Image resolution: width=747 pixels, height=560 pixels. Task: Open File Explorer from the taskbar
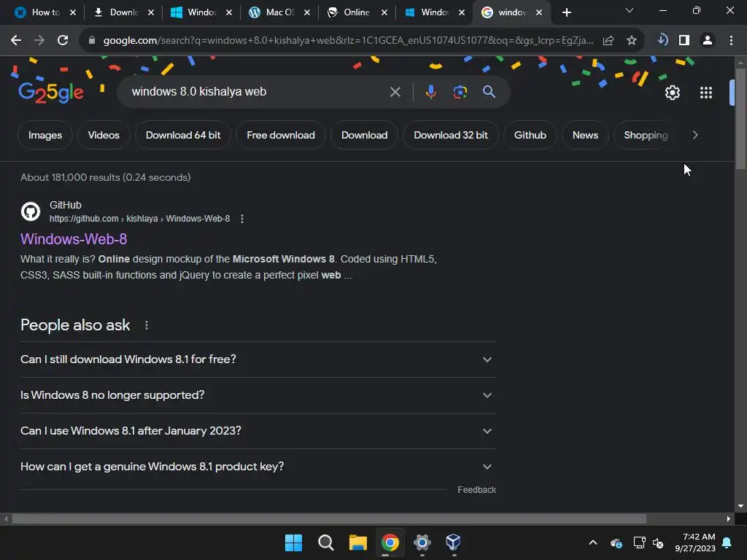click(x=357, y=542)
